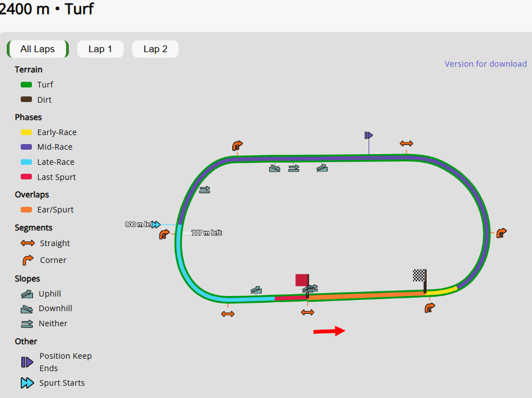Click the Corner segment legend icon
The height and width of the screenshot is (398, 532).
(27, 260)
